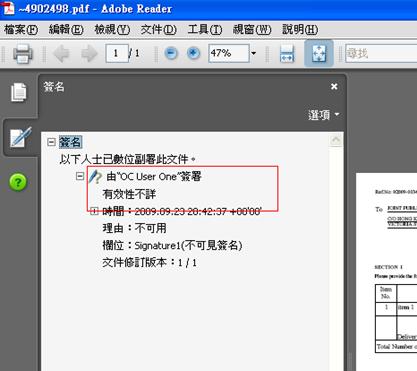Open the 編輯(E) menu

pos(66,30)
